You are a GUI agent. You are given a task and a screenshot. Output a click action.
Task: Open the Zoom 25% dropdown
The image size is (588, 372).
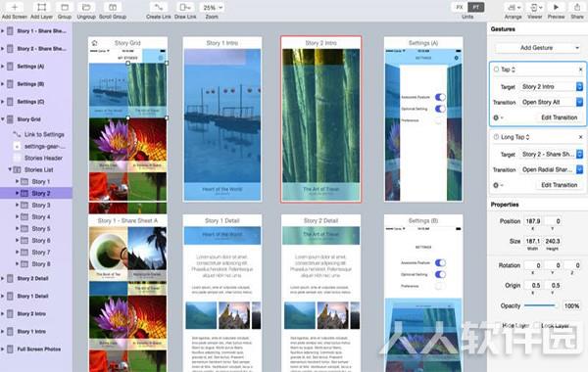click(x=213, y=7)
